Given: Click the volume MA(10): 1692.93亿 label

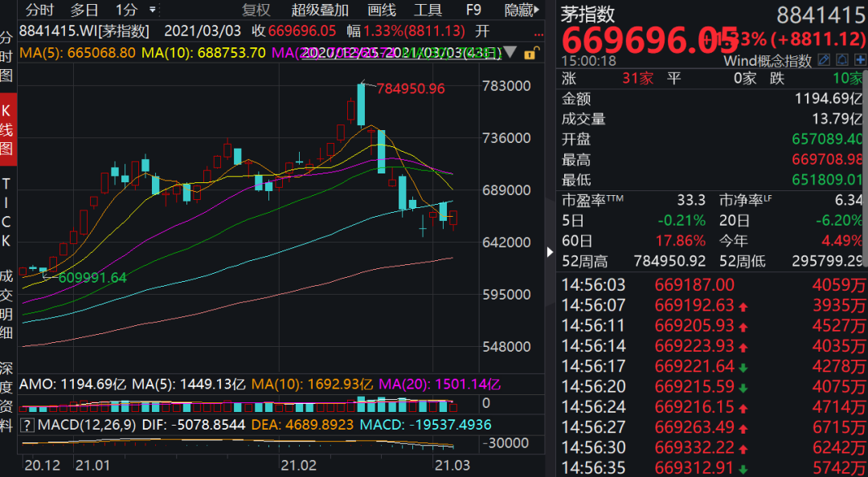Looking at the screenshot, I should click(313, 385).
